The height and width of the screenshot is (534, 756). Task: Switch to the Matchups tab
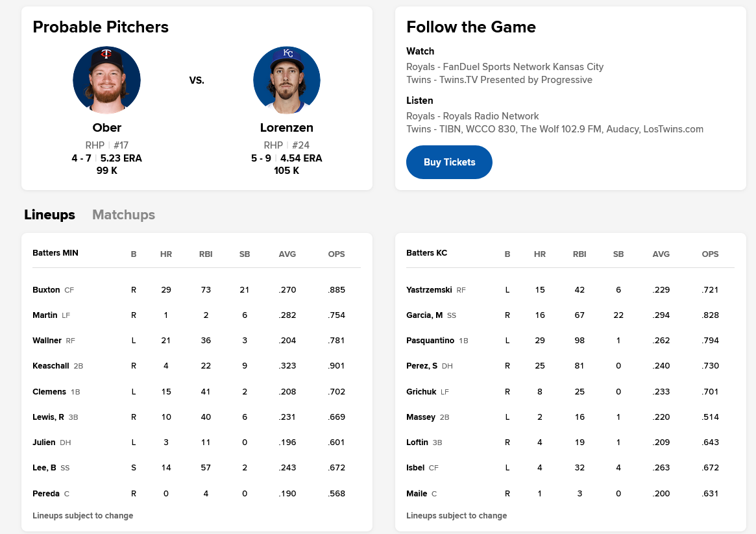click(123, 215)
